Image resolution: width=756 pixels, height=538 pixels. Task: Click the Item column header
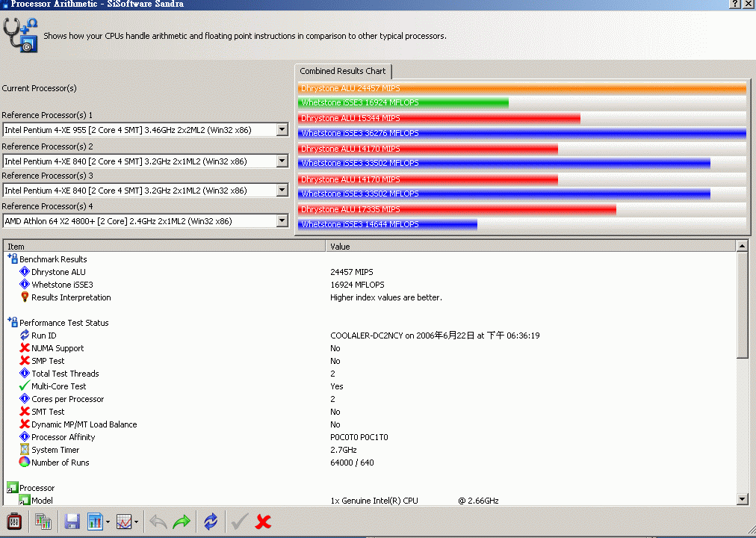point(165,247)
